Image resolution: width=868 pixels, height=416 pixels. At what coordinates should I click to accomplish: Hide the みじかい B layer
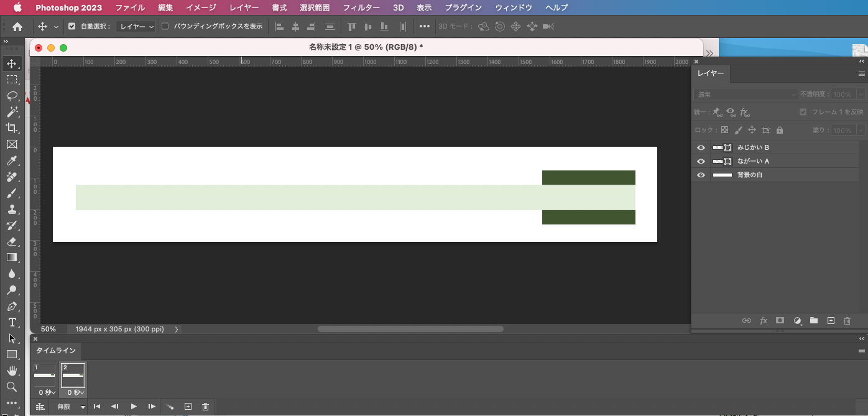pos(701,147)
